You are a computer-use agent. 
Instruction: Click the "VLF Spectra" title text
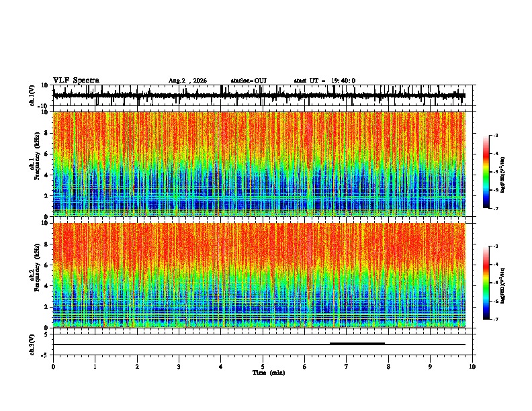click(76, 81)
